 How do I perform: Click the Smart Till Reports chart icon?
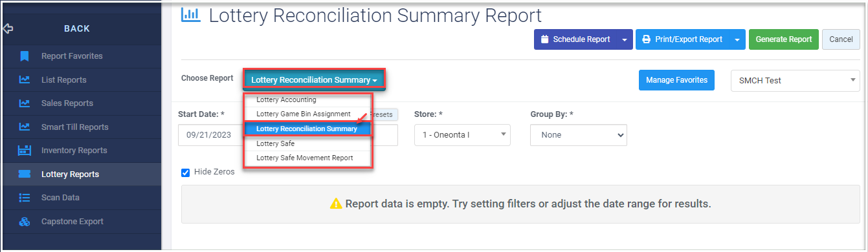point(25,127)
